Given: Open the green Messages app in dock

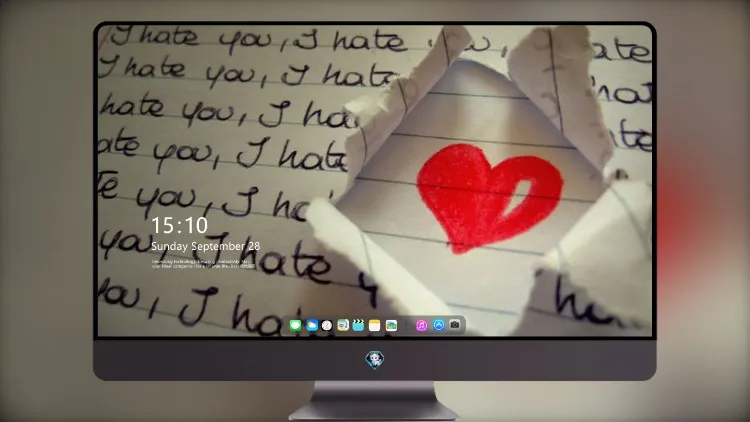Looking at the screenshot, I should coord(296,325).
